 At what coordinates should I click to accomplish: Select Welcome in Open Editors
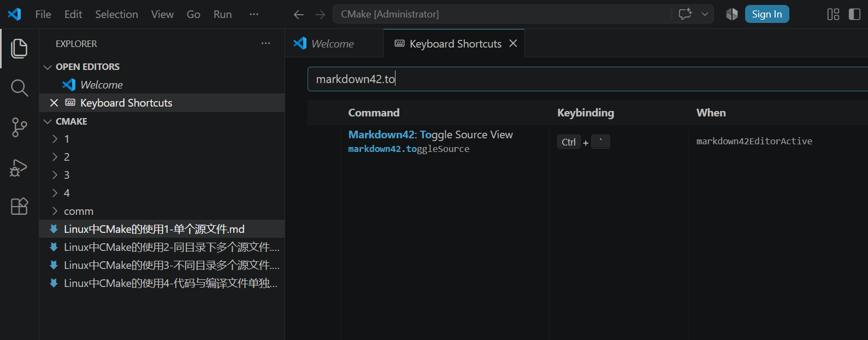[x=162, y=85]
